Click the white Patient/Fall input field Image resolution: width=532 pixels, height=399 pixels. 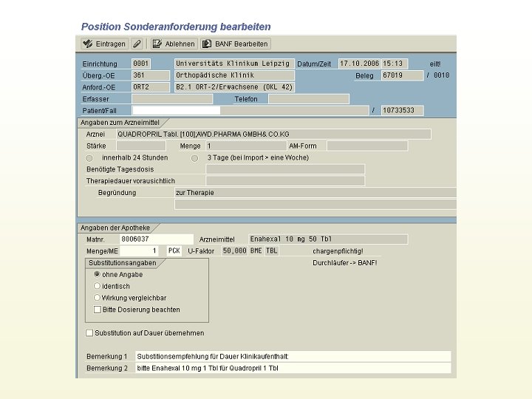(x=176, y=111)
